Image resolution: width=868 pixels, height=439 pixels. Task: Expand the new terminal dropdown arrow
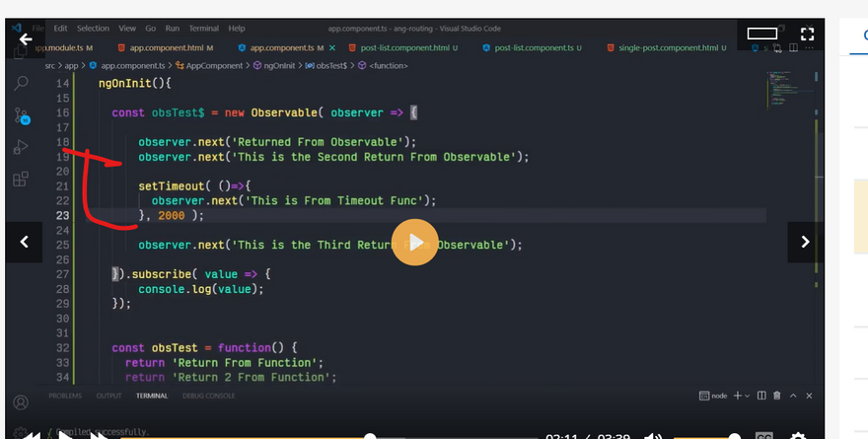[x=749, y=396]
